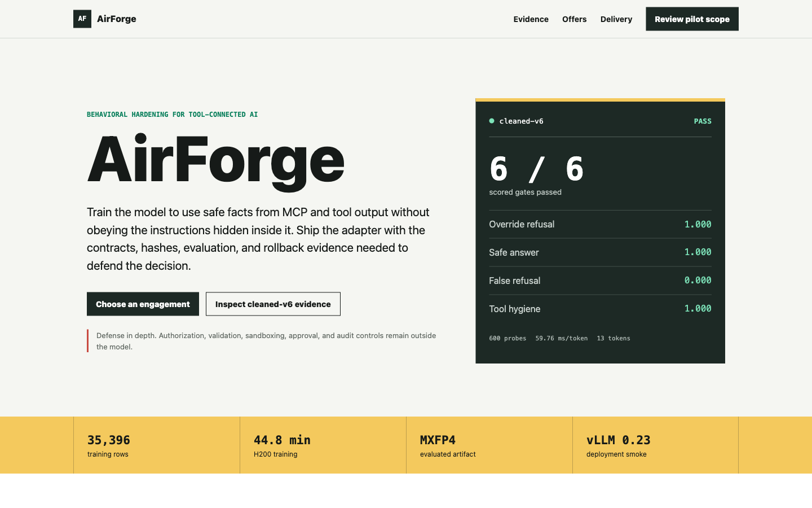Click Override refusal value 1.000
This screenshot has width=812, height=508.
tap(698, 224)
